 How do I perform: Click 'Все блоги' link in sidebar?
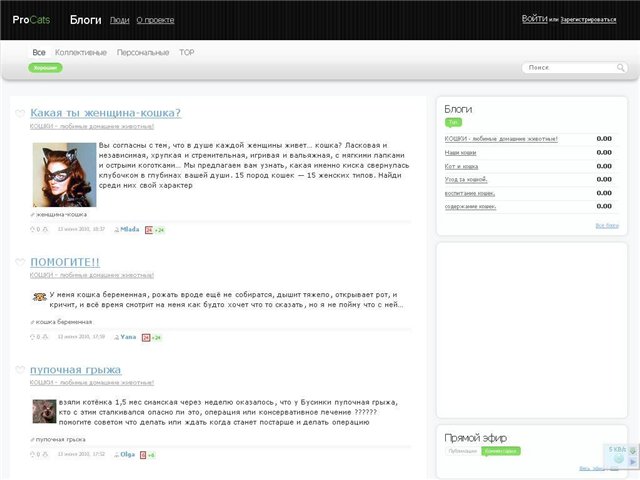tap(607, 226)
